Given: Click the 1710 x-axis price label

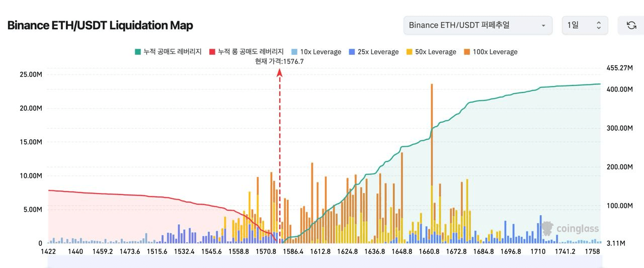Looking at the screenshot, I should click(x=538, y=251).
